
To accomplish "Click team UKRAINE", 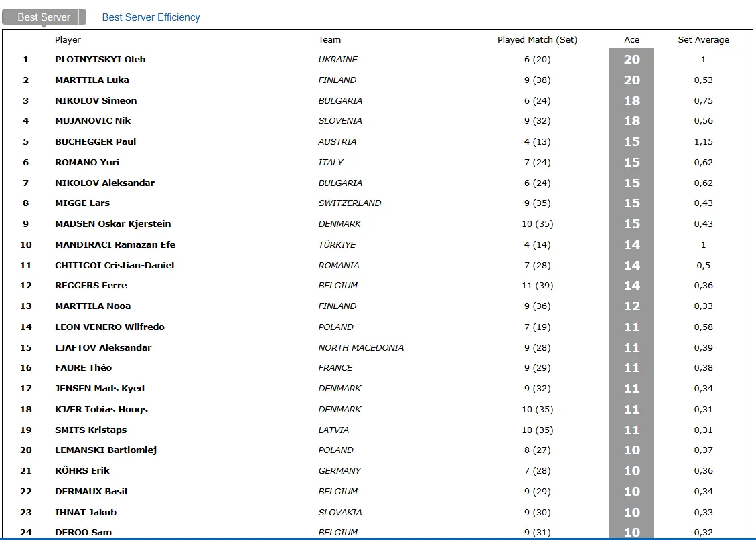I will coord(338,60).
